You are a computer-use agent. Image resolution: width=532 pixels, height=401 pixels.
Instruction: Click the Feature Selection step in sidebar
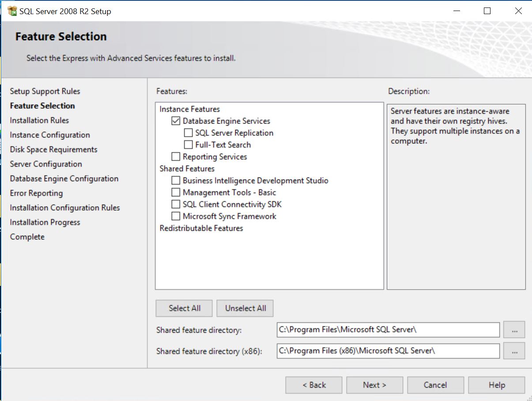[42, 106]
